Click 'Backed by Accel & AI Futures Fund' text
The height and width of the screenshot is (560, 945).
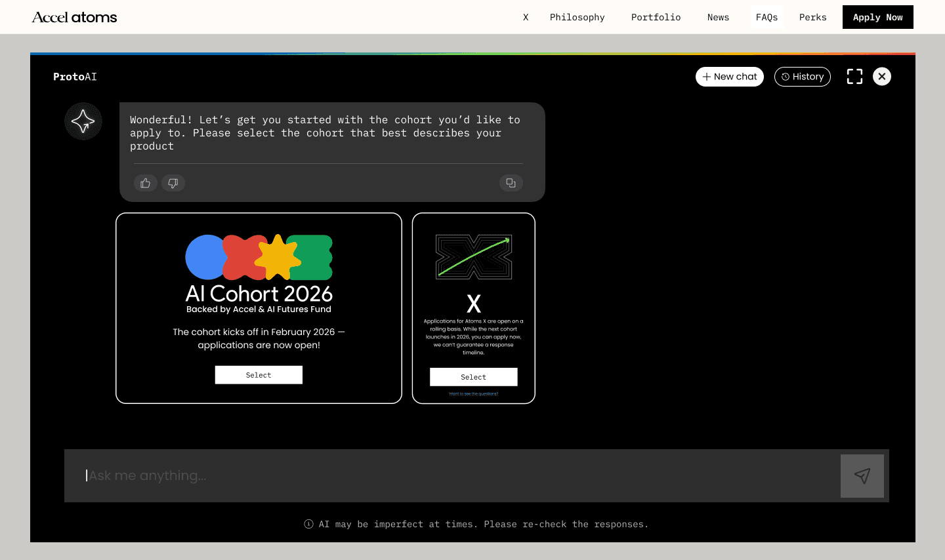[259, 310]
